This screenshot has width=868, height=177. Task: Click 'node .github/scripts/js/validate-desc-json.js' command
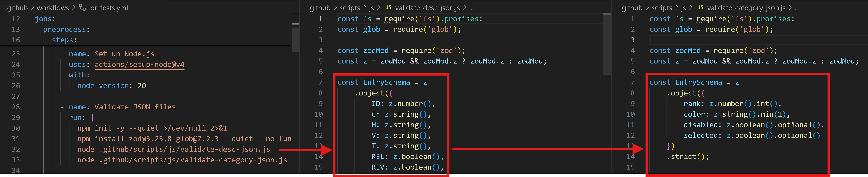pyautogui.click(x=174, y=149)
